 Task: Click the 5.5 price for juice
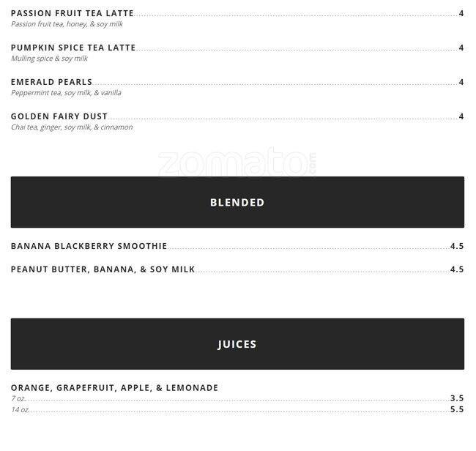(457, 410)
